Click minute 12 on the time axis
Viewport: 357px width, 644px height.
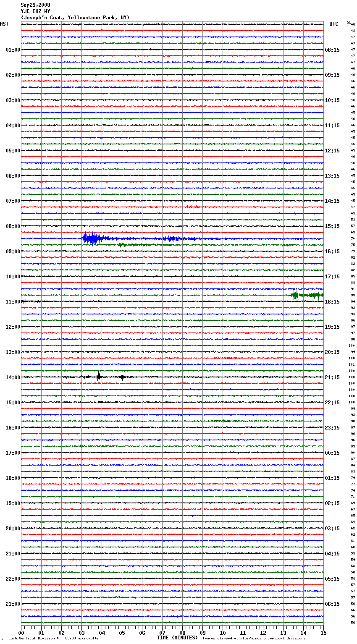click(263, 633)
